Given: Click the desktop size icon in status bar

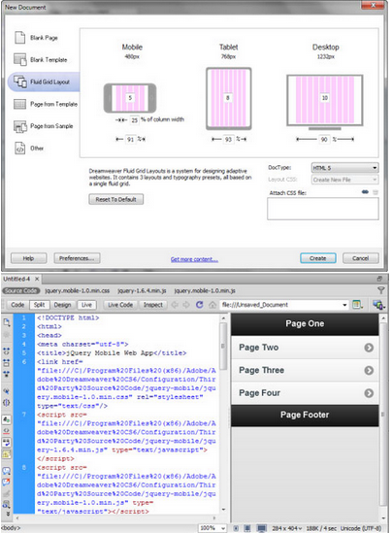Looking at the screenshot, I should [261, 528].
